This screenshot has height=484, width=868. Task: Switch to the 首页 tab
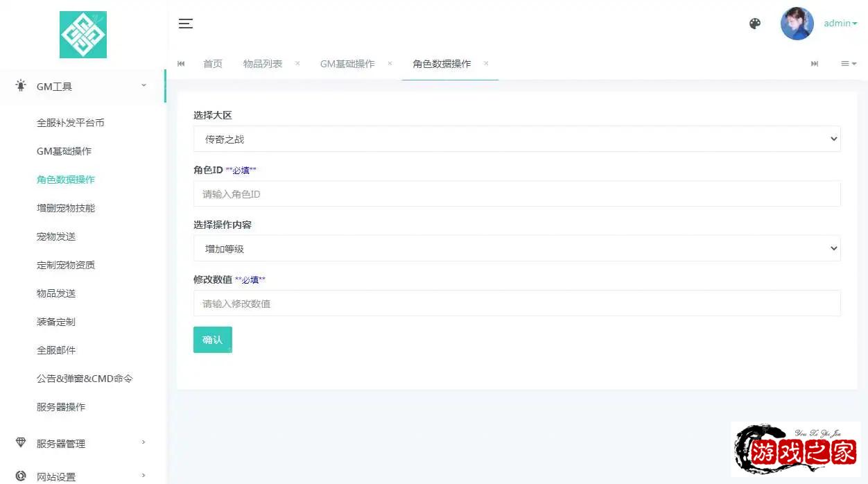pos(213,64)
